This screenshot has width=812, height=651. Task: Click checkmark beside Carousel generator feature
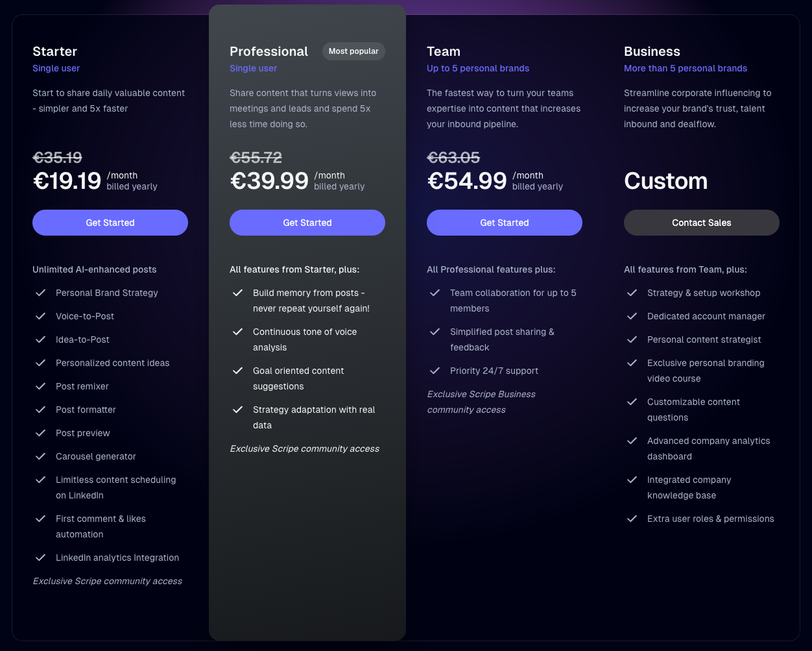tap(41, 456)
